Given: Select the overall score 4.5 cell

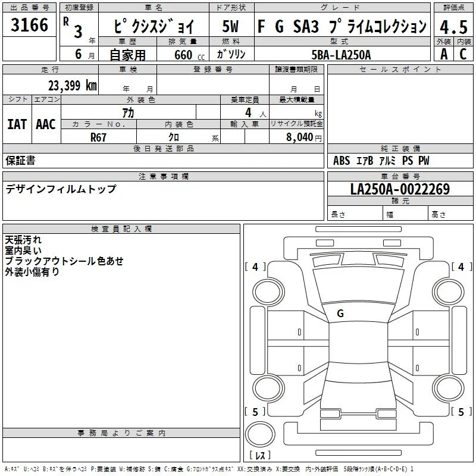Looking at the screenshot, I should pyautogui.click(x=453, y=27).
